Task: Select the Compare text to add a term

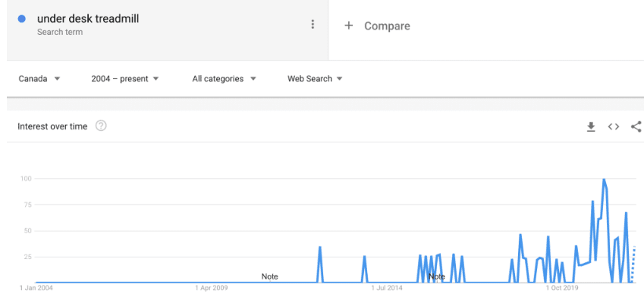Action: pyautogui.click(x=387, y=27)
